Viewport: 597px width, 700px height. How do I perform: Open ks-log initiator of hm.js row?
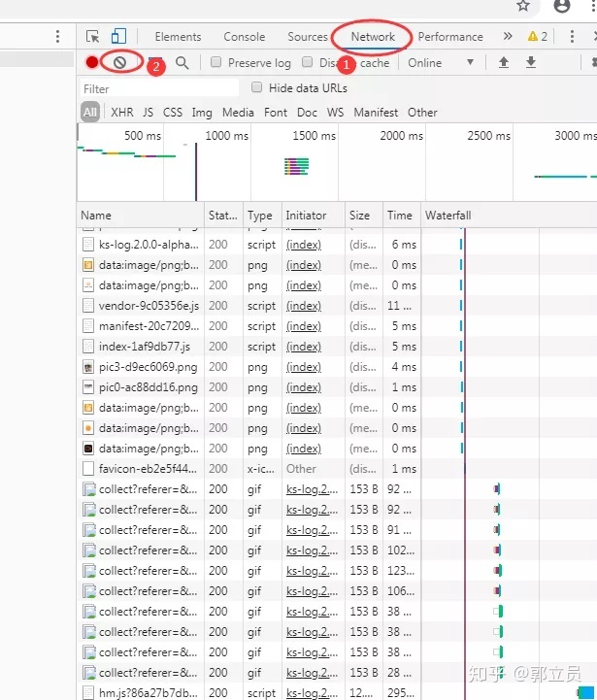click(312, 693)
